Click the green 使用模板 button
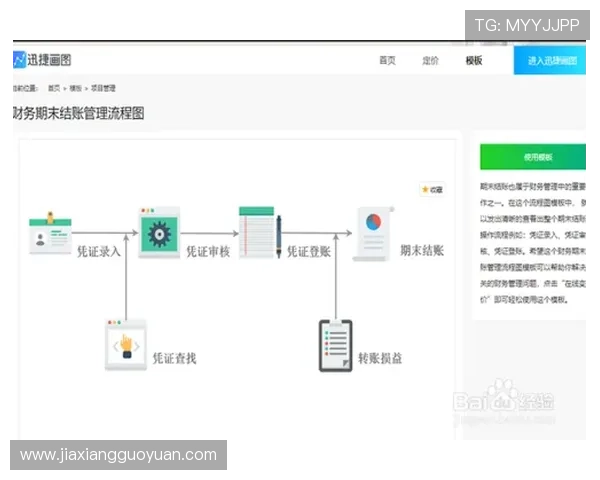 point(533,157)
